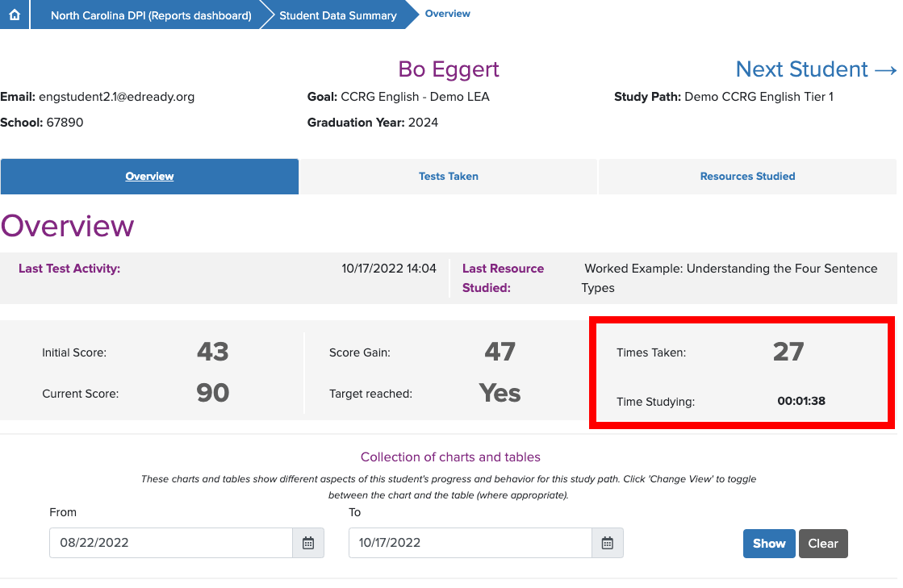Open the To date calendar picker

pos(607,542)
